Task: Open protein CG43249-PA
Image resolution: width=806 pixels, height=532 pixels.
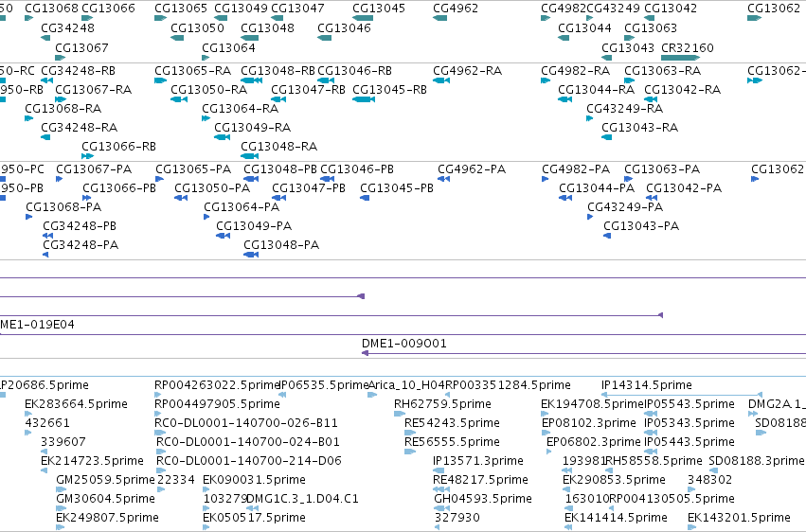Action: (625, 207)
